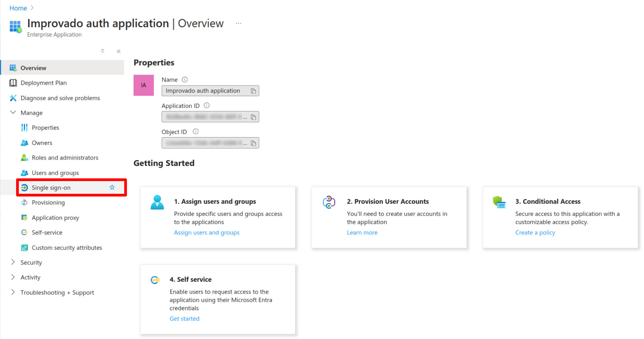Viewport: 644px width, 339px height.
Task: Click the Provision User Accounts card icon
Action: (329, 202)
